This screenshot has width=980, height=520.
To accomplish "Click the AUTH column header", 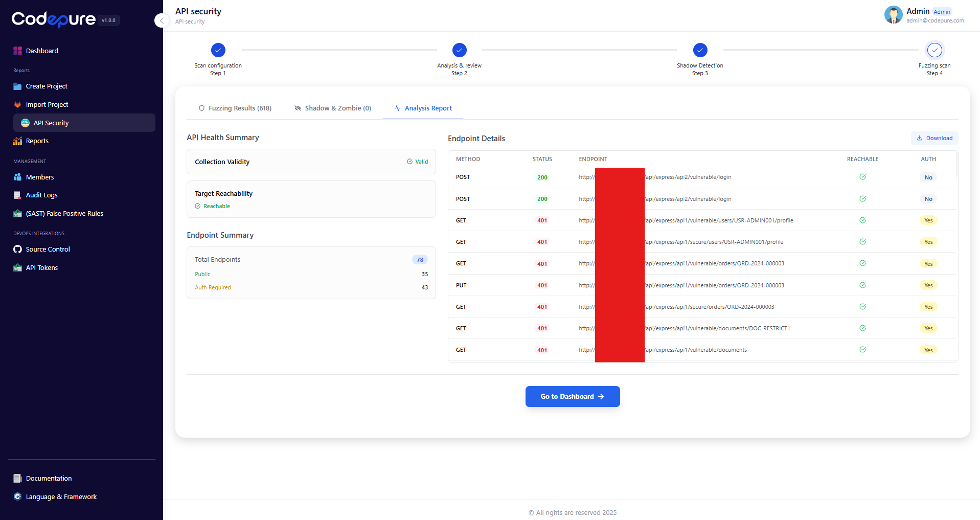I will pyautogui.click(x=928, y=159).
